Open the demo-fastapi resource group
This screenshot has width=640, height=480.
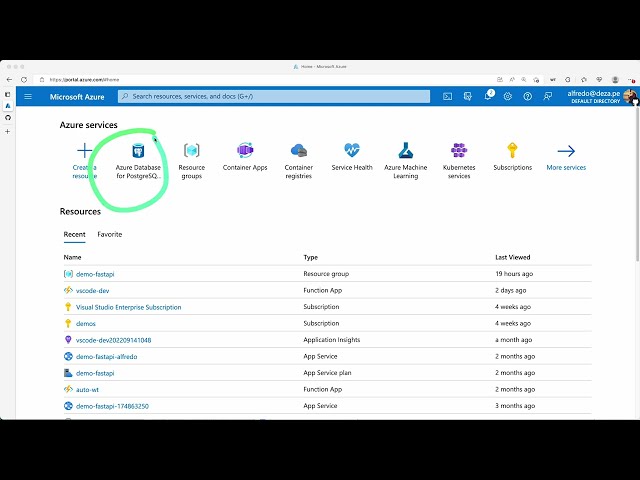click(x=95, y=274)
